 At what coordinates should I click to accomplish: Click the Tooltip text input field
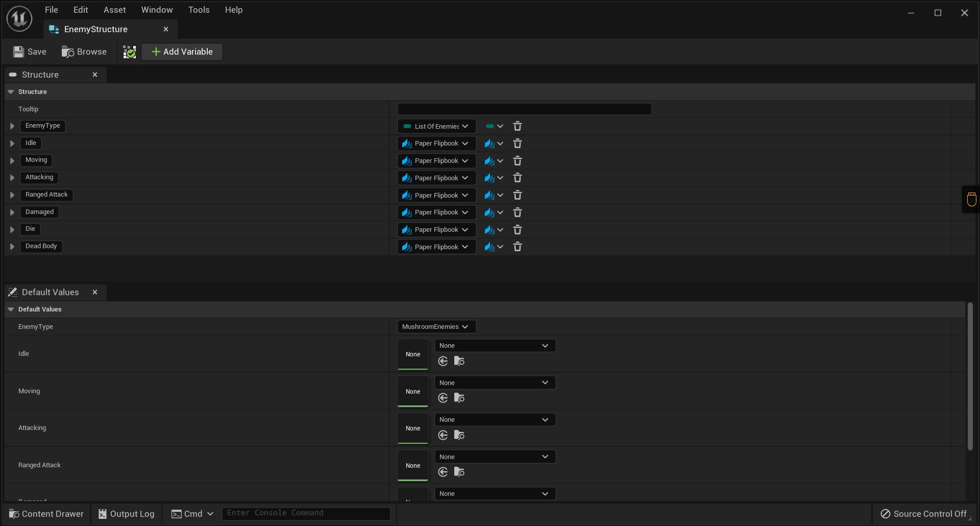click(x=524, y=109)
